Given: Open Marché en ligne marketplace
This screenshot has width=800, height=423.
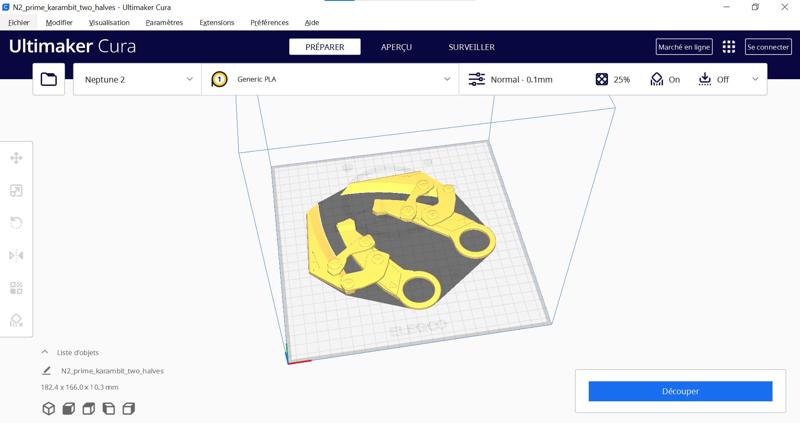Looking at the screenshot, I should point(684,47).
